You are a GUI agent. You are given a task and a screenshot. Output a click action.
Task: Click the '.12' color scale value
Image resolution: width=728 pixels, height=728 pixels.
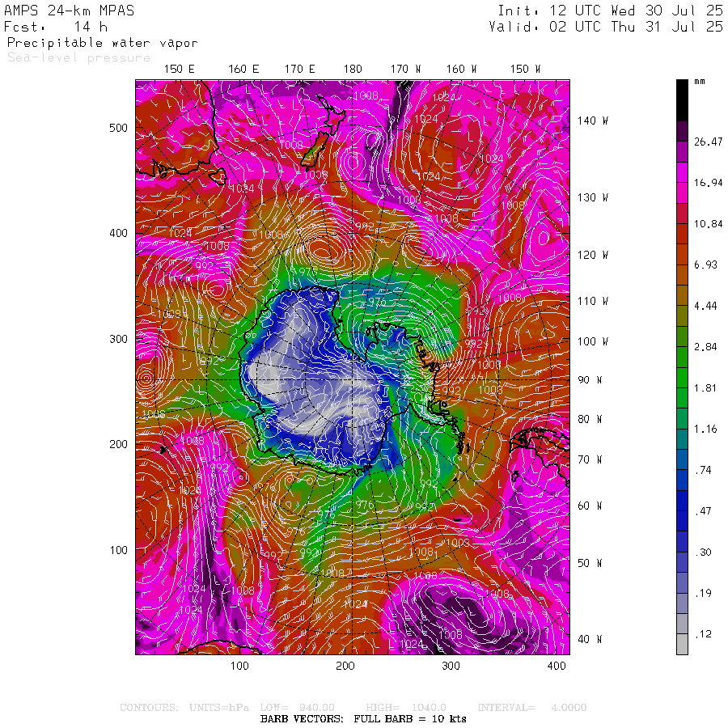tap(704, 633)
